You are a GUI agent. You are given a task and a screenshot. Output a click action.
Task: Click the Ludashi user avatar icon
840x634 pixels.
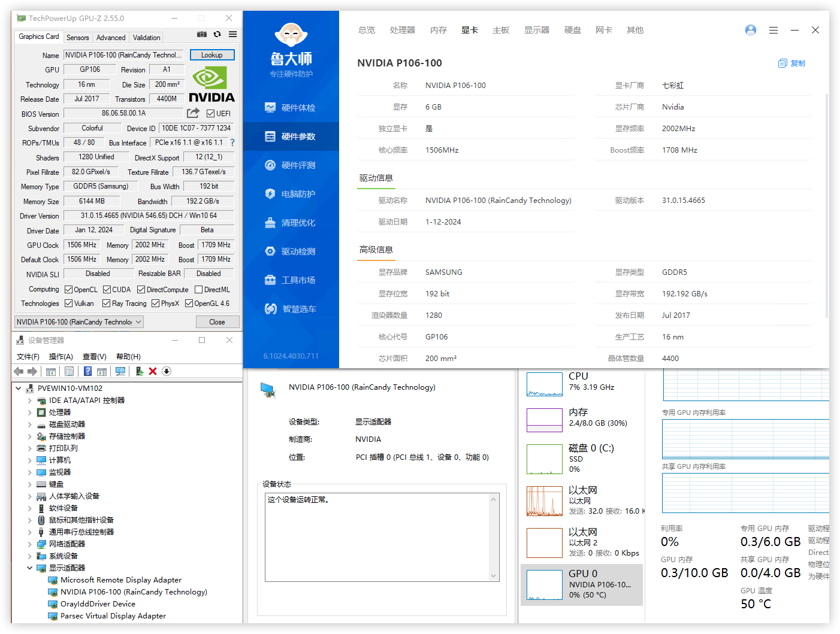pos(751,30)
